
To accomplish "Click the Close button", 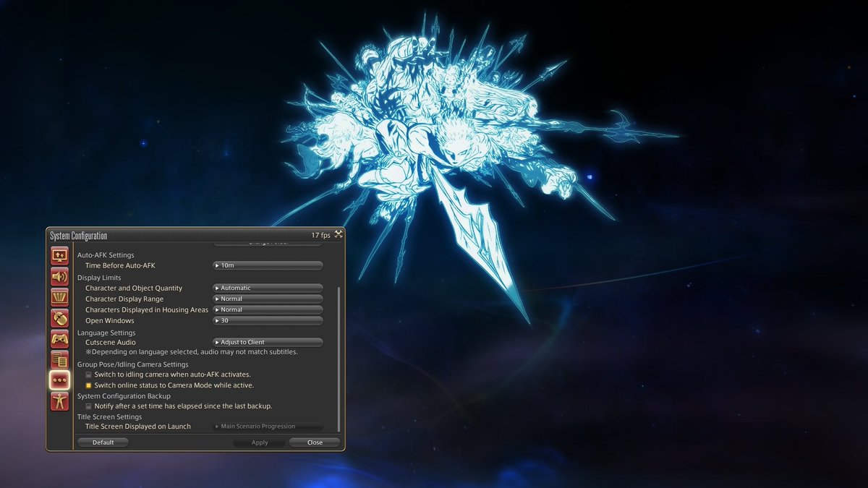I will coord(315,442).
